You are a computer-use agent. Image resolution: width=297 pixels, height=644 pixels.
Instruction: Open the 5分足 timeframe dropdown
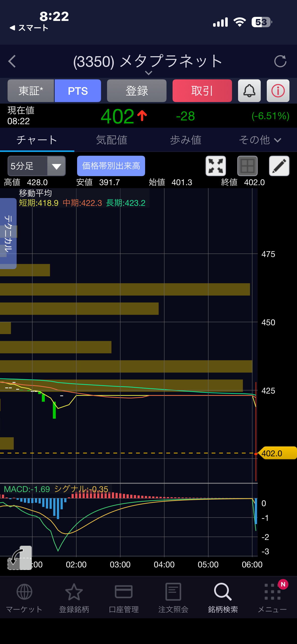pyautogui.click(x=37, y=166)
